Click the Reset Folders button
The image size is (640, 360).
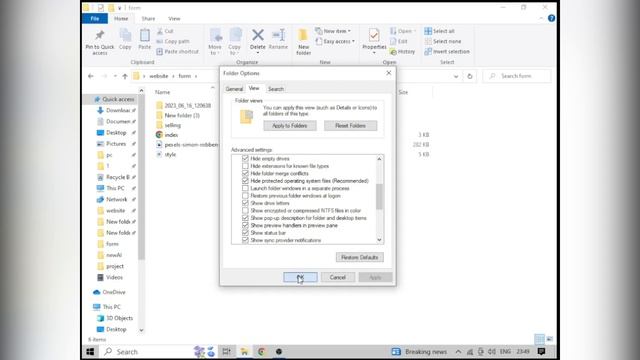[350, 126]
